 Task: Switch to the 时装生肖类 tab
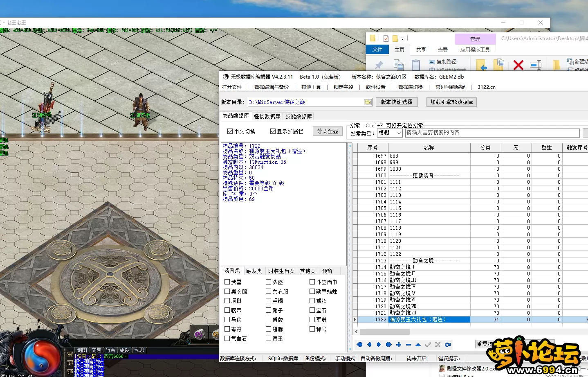[x=281, y=271]
